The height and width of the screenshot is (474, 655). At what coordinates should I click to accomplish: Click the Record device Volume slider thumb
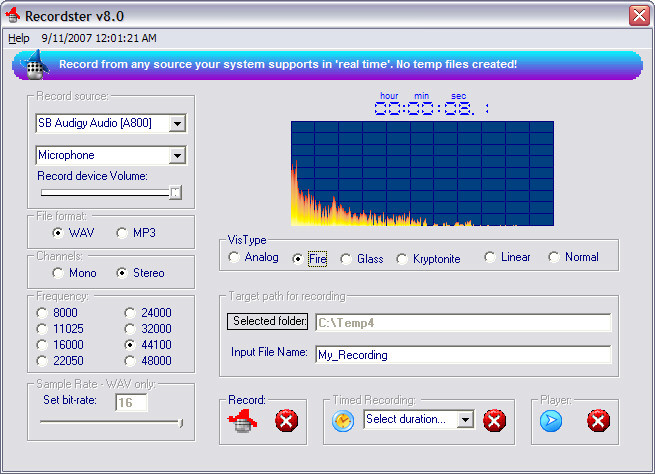click(175, 193)
